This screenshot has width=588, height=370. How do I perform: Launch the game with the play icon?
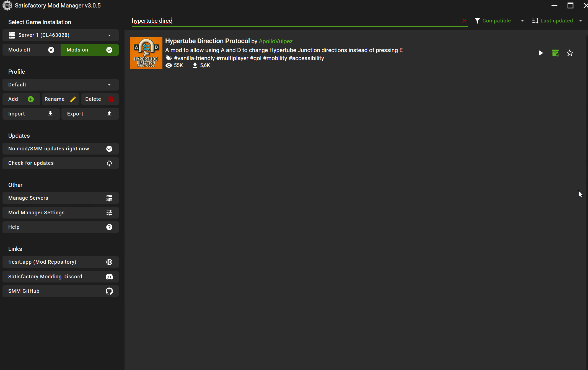pos(541,53)
